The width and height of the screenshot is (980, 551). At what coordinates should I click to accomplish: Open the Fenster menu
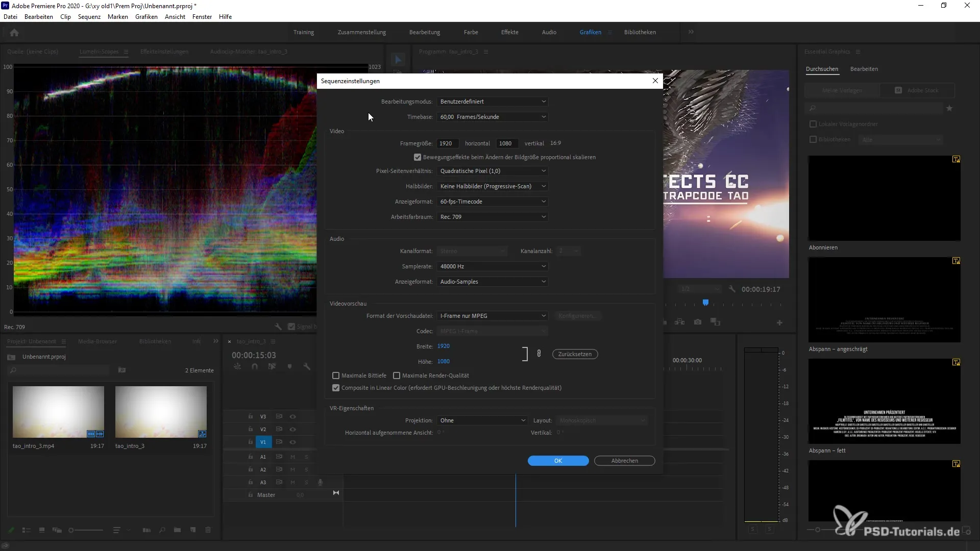point(202,17)
